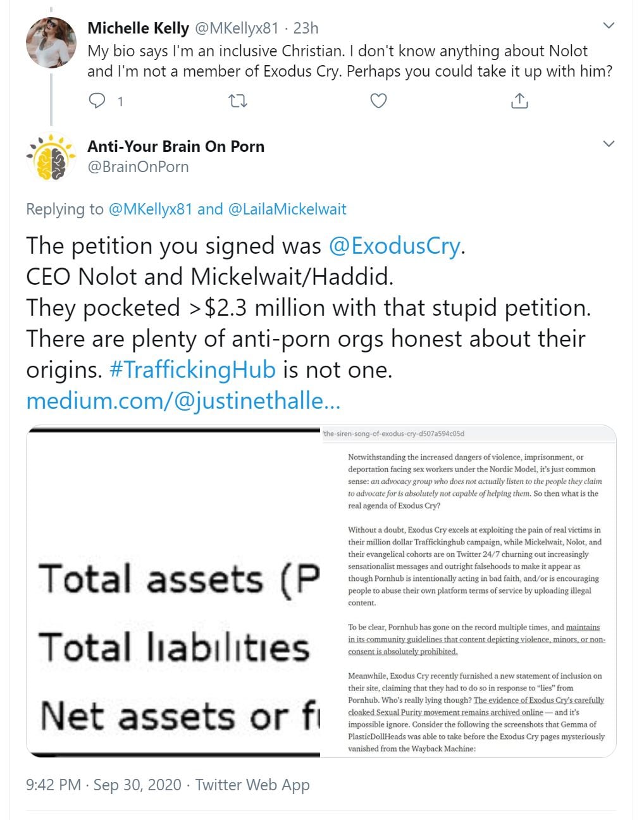Viewport: 644px width, 820px height.
Task: Open Michelle Kelly's profile picture
Action: click(x=51, y=42)
